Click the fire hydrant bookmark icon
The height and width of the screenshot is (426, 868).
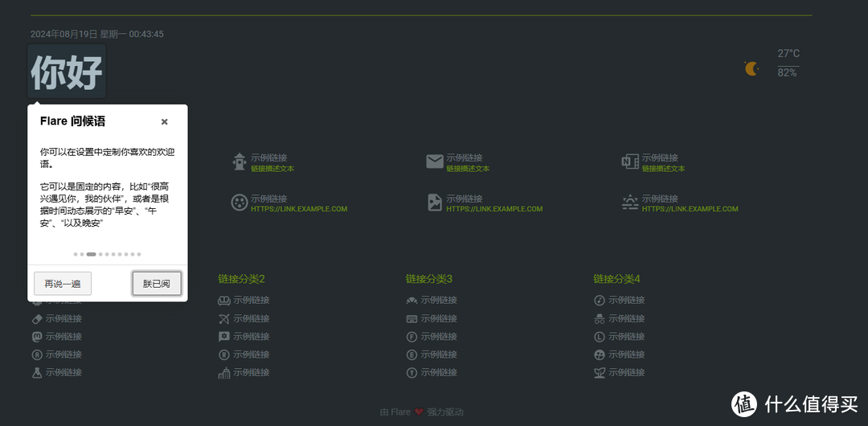[239, 162]
